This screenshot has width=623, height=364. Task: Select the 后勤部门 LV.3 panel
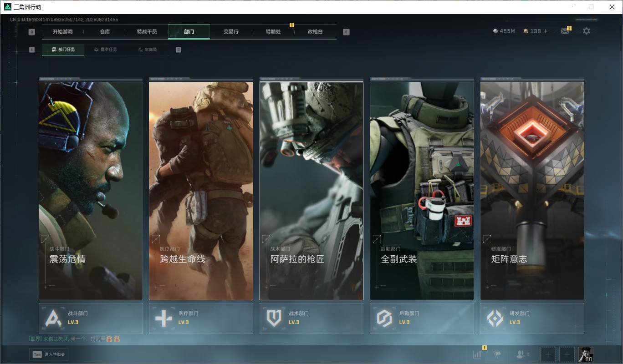[x=422, y=318]
